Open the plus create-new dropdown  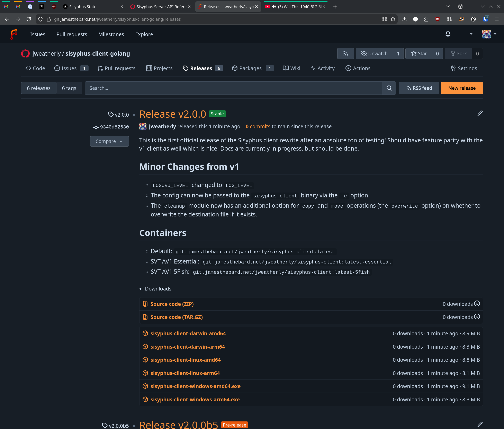pos(467,34)
